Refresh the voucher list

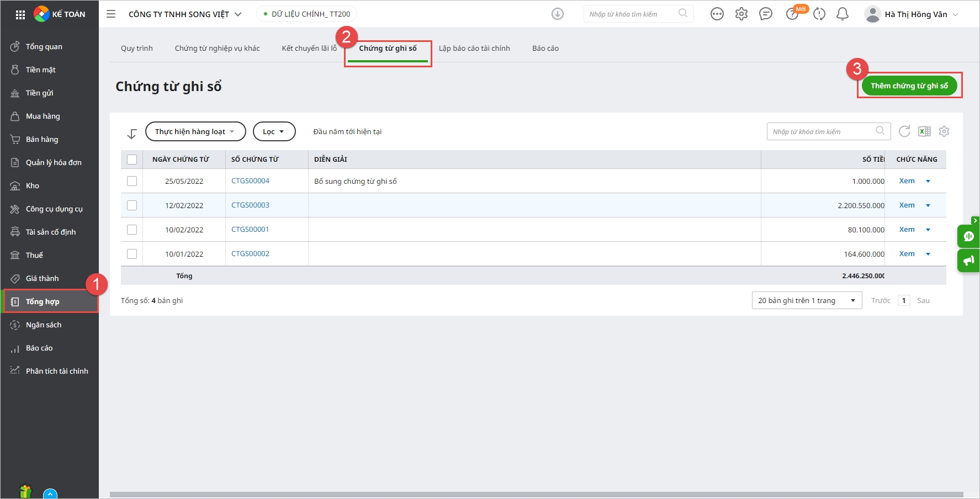click(x=904, y=131)
